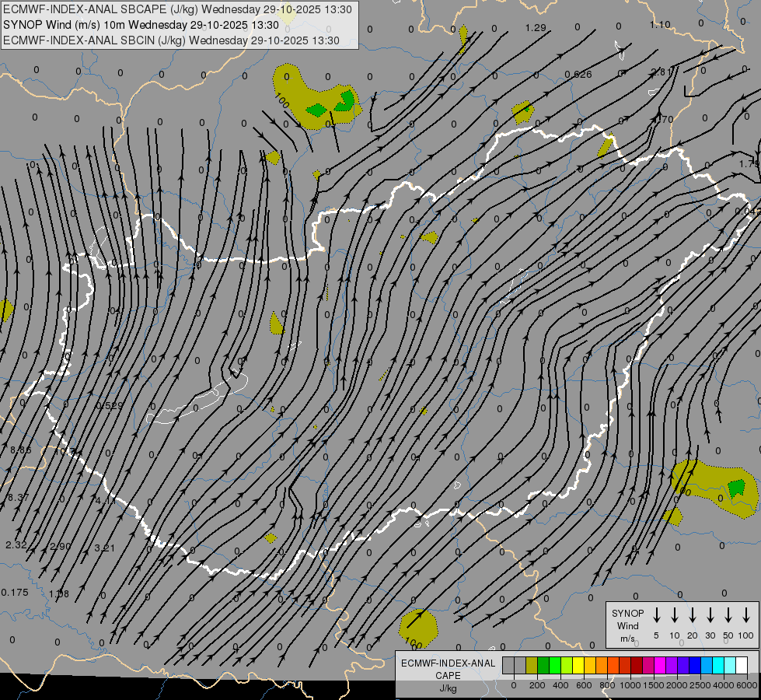Click the 2000 tick on CAPE scale
Viewport: 761px width, 700px height.
point(677,685)
